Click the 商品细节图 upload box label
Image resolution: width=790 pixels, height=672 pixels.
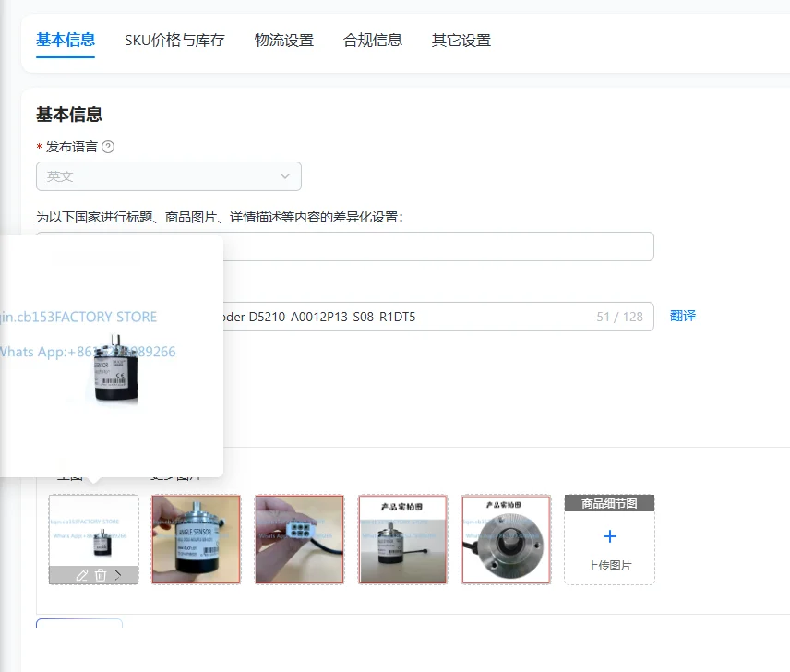point(609,503)
